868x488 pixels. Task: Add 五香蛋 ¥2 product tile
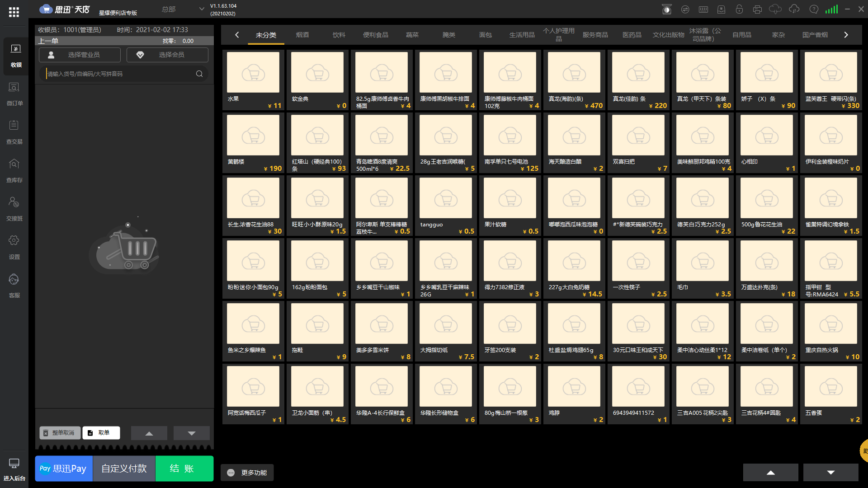[831, 394]
